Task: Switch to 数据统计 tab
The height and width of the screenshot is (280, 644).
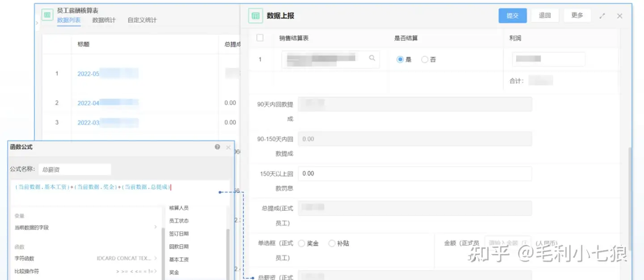Action: pos(104,20)
